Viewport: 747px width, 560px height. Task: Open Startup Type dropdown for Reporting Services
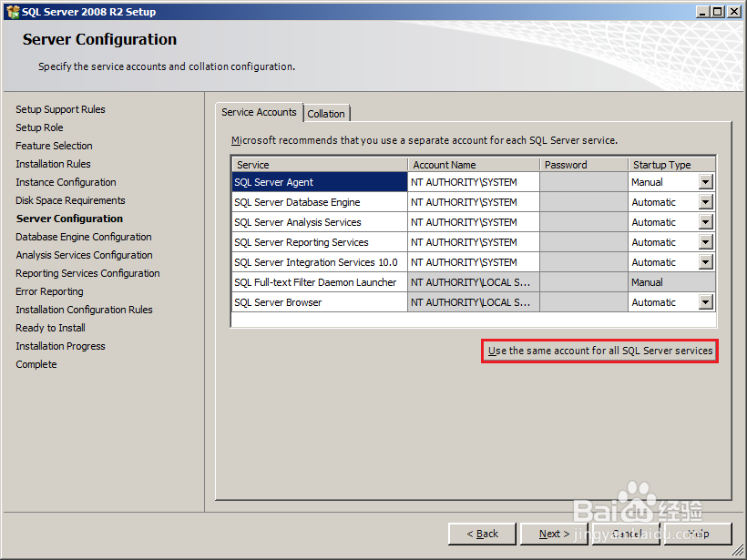(x=706, y=242)
